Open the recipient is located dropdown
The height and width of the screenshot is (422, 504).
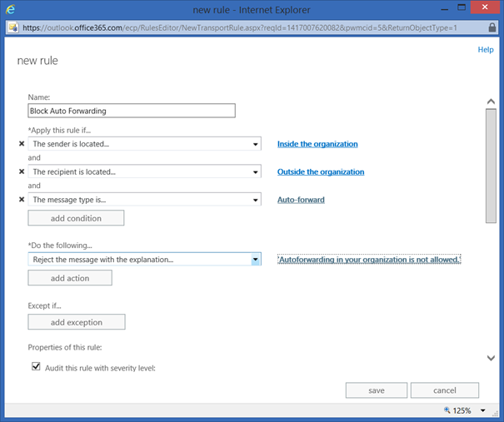point(255,172)
